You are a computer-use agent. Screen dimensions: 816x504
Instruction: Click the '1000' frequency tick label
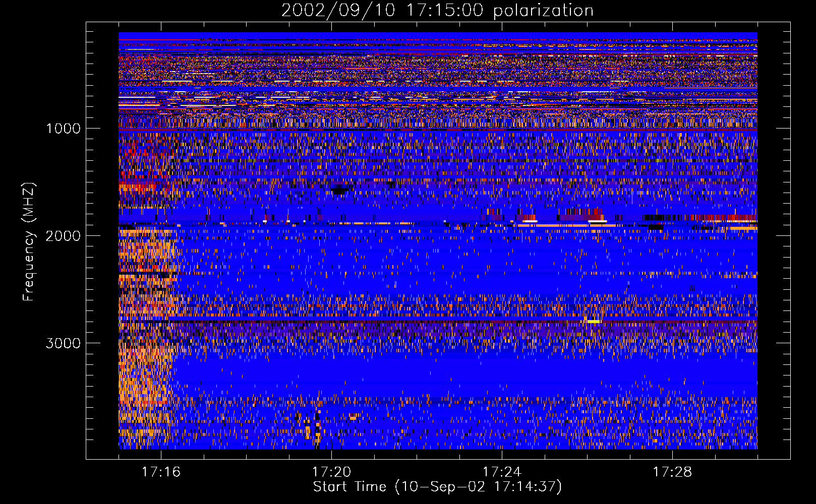(63, 129)
